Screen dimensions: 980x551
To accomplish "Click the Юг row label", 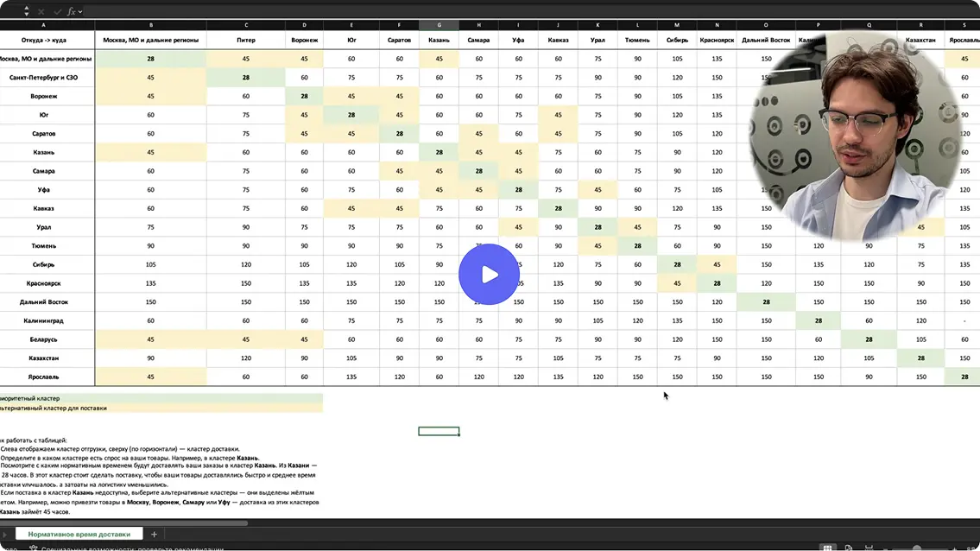I will point(43,115).
